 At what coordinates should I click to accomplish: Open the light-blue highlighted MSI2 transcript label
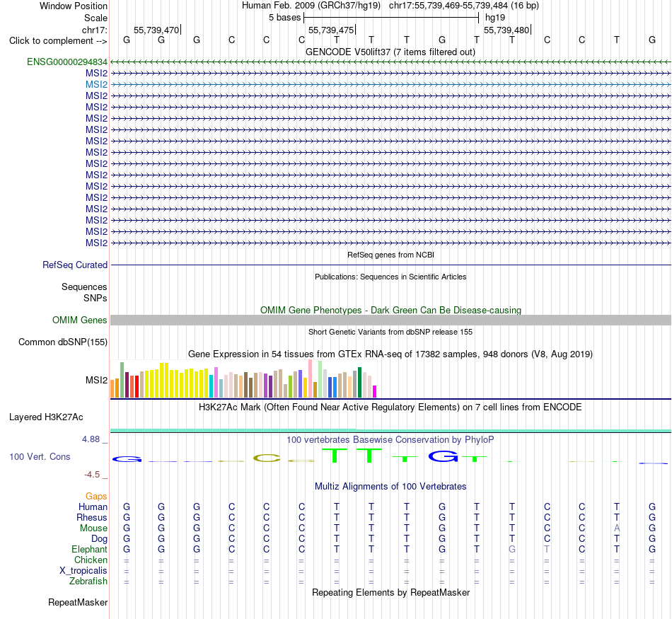pos(96,84)
